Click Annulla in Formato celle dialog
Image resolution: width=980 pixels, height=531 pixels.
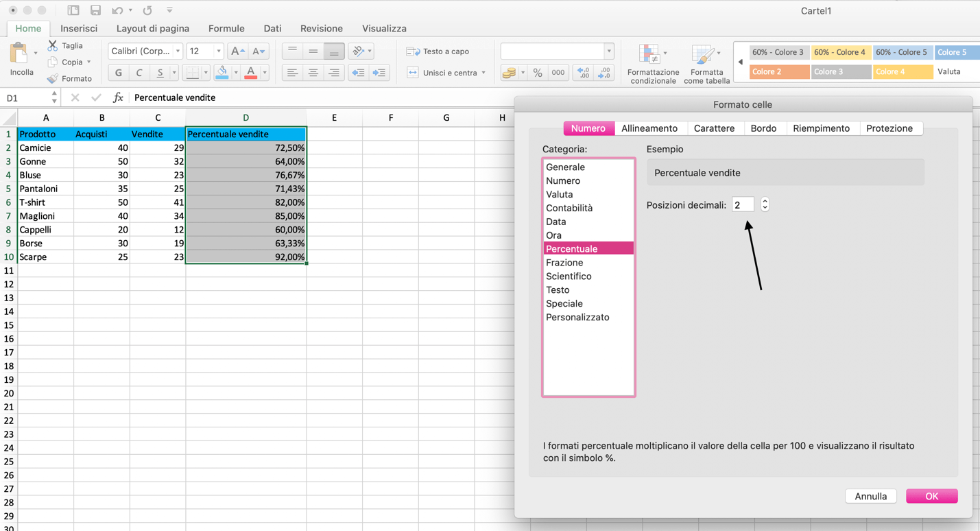tap(871, 496)
